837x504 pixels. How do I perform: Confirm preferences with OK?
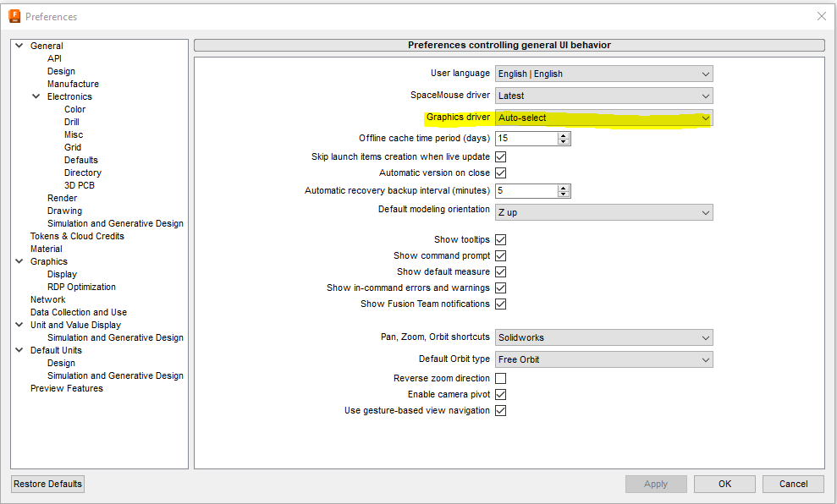(724, 484)
